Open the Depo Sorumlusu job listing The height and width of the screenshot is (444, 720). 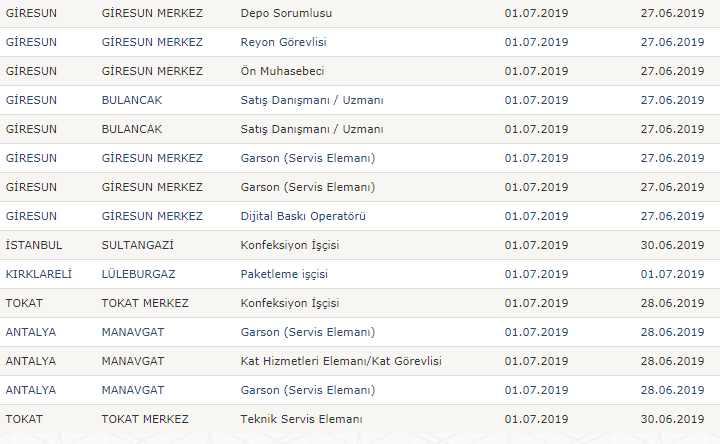tap(286, 14)
